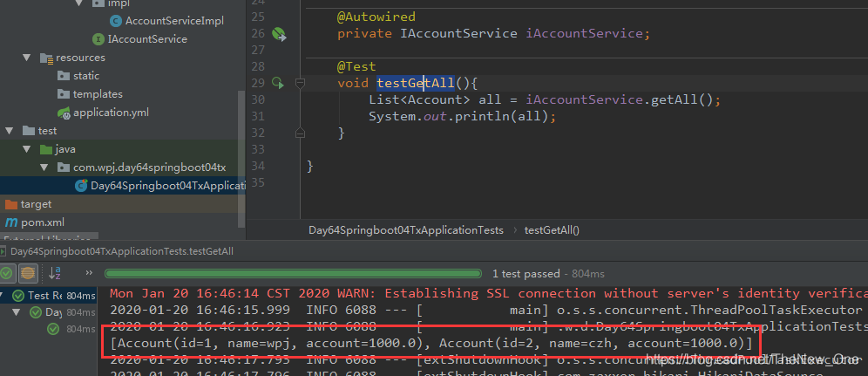Show more test toolbar actions via double chevron
The height and width of the screenshot is (376, 868).
coord(89,272)
